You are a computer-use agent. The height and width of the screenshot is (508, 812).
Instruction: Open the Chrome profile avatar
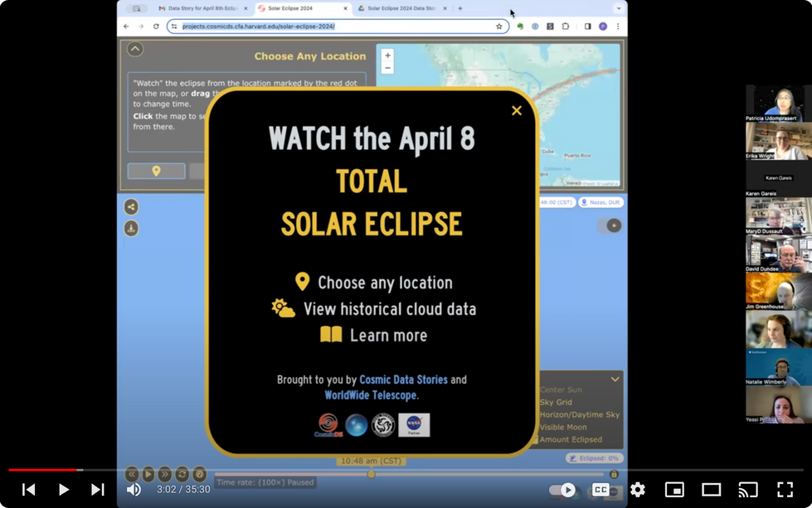tap(603, 26)
